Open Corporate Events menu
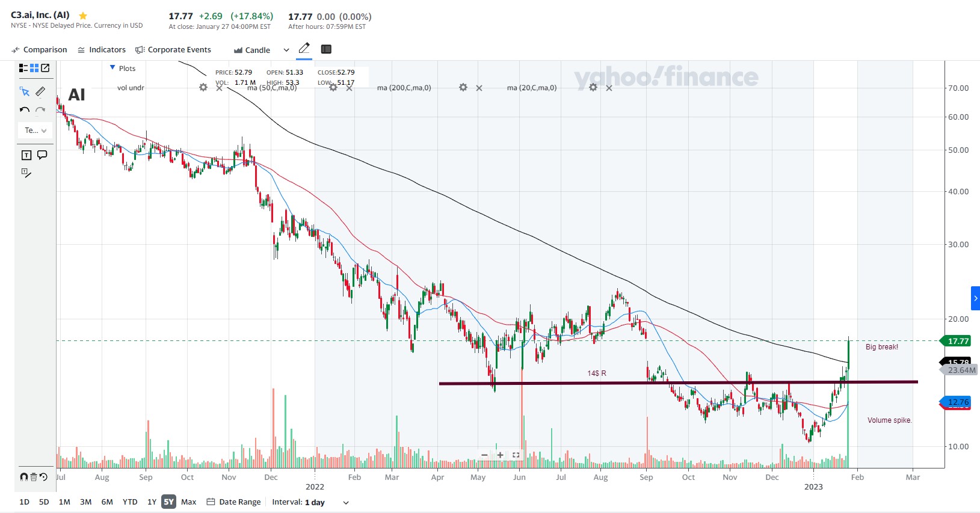980x513 pixels. click(173, 50)
